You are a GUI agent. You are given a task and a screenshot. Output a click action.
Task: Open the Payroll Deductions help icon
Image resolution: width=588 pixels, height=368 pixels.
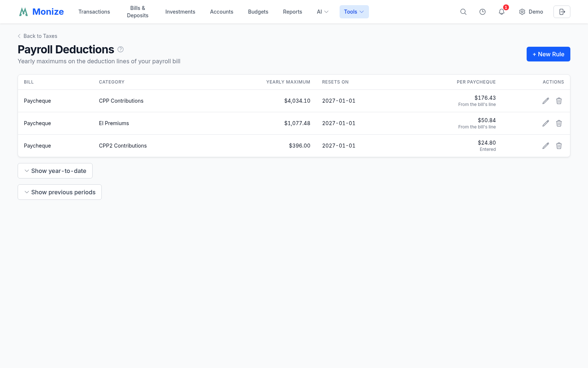[121, 49]
